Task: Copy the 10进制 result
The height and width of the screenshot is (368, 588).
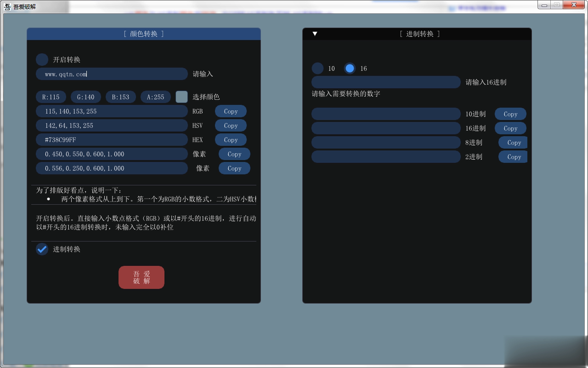Action: [510, 114]
